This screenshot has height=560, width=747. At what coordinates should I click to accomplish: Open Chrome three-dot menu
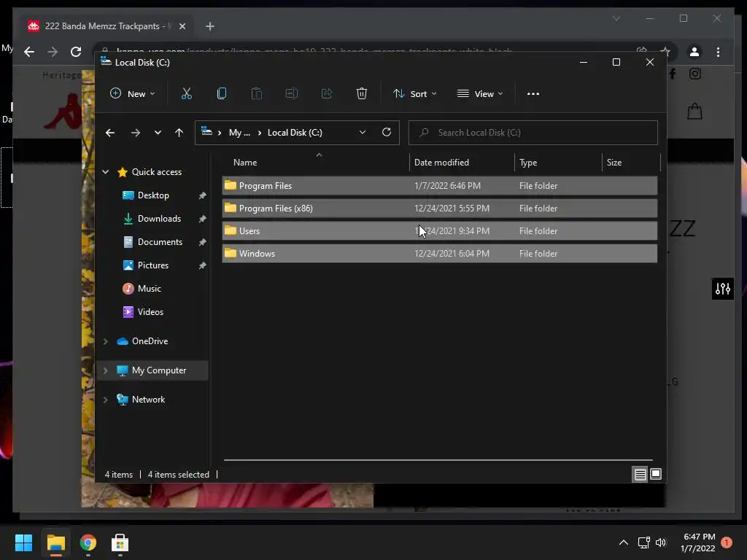tap(718, 52)
